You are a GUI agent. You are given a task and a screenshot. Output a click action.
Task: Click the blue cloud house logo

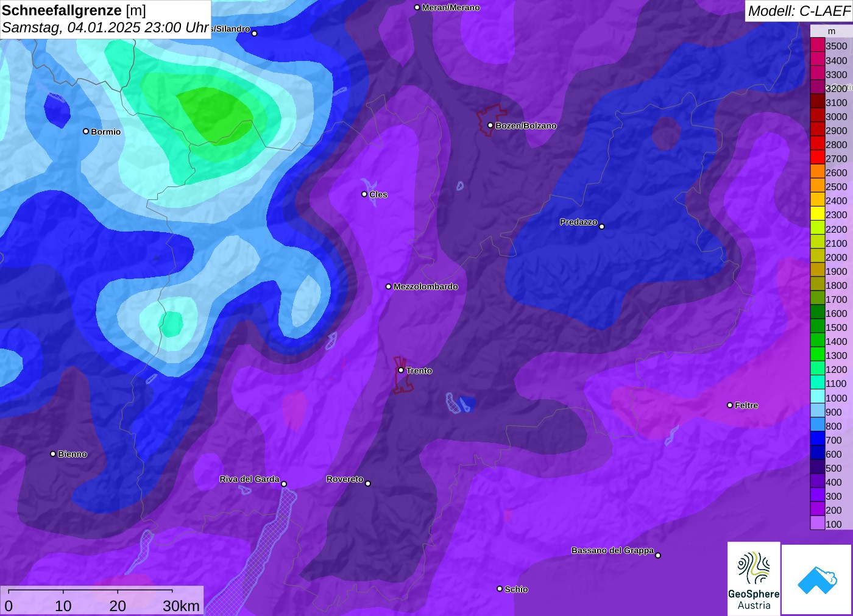(x=817, y=579)
